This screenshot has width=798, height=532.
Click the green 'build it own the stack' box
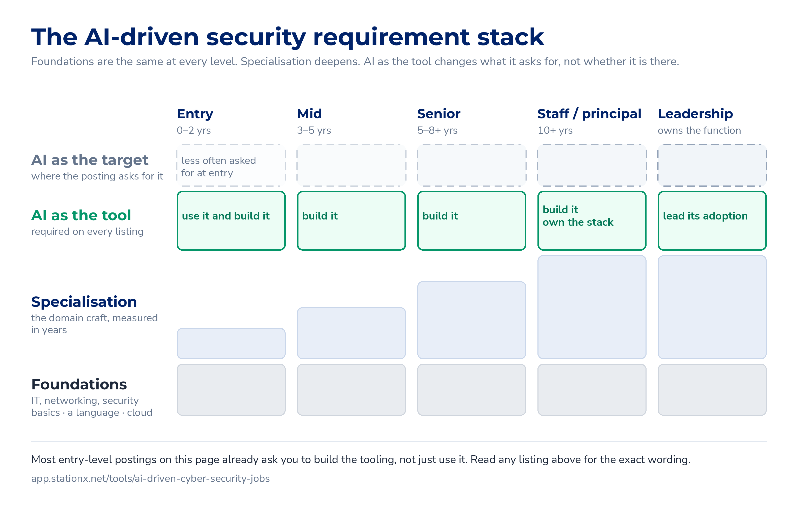tap(592, 221)
